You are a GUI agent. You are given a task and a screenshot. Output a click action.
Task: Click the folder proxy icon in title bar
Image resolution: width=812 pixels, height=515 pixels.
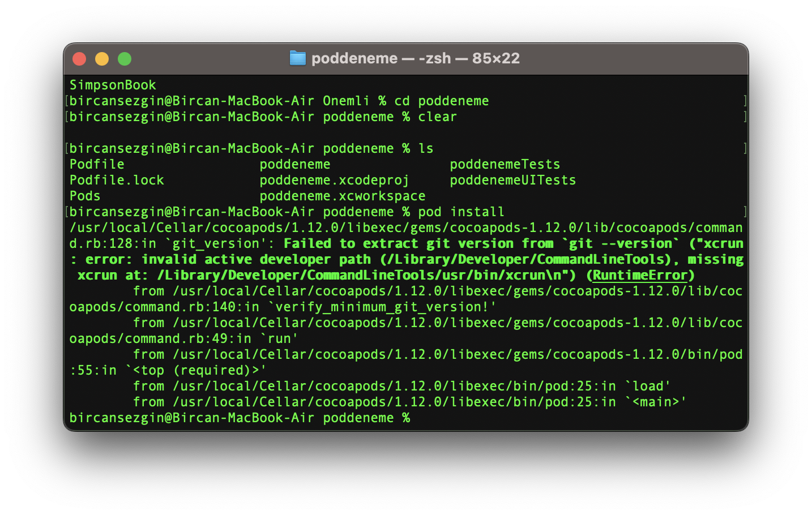pos(297,58)
